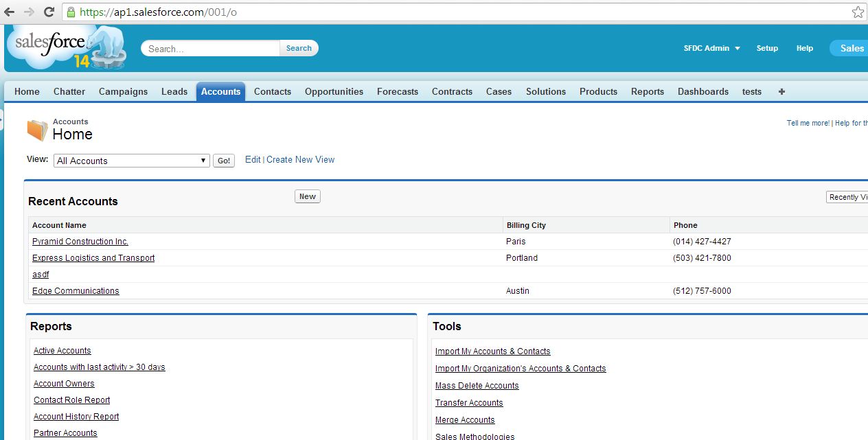Open Express Logistics and Transport account
The image size is (868, 440).
click(x=93, y=258)
